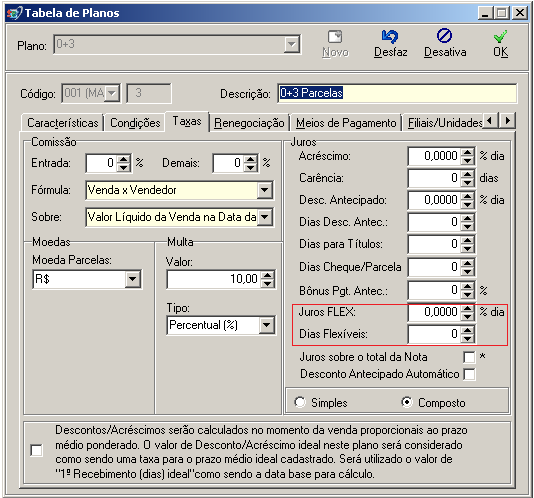Enable Descontos/Acréscimos prazo médio ponderado checkbox
Viewport: 534px width, 498px height.
click(36, 450)
